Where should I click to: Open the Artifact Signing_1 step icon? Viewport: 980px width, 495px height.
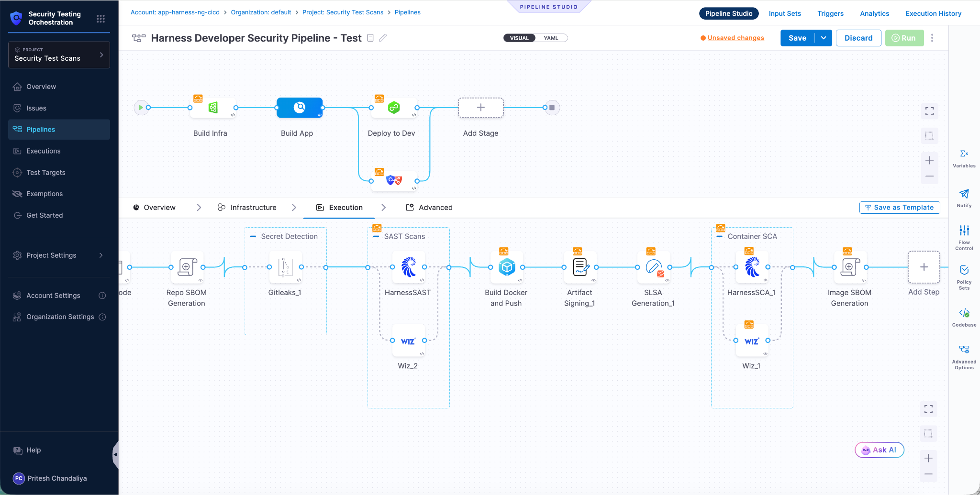coord(580,267)
